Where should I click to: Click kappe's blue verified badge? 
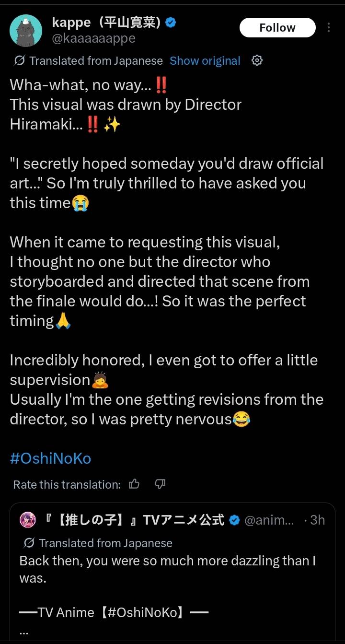point(170,23)
